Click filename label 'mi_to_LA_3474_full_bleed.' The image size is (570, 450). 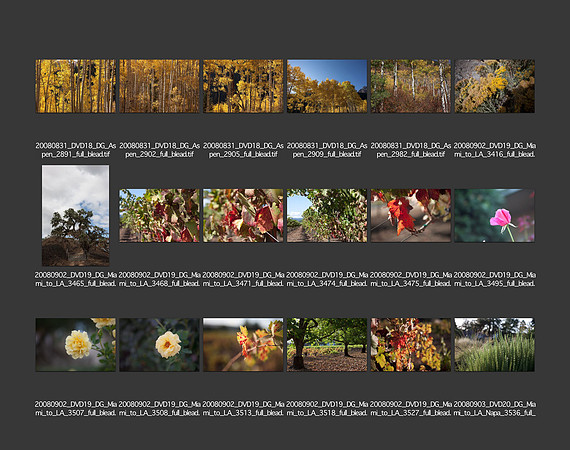[x=327, y=284]
